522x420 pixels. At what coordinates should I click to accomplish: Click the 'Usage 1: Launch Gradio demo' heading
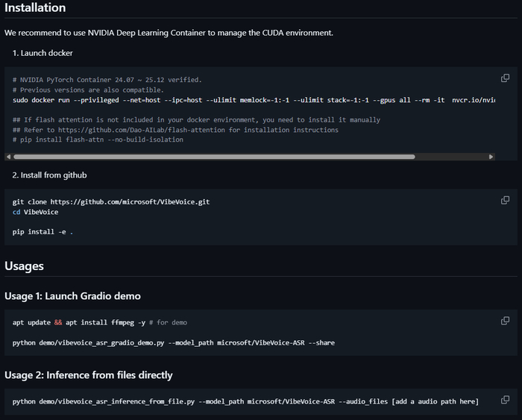72,296
